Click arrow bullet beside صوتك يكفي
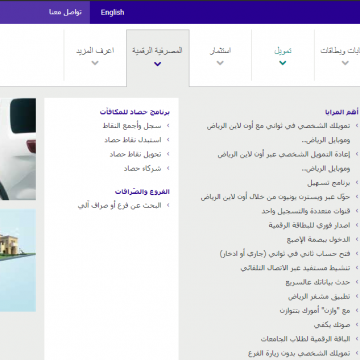 357,325
